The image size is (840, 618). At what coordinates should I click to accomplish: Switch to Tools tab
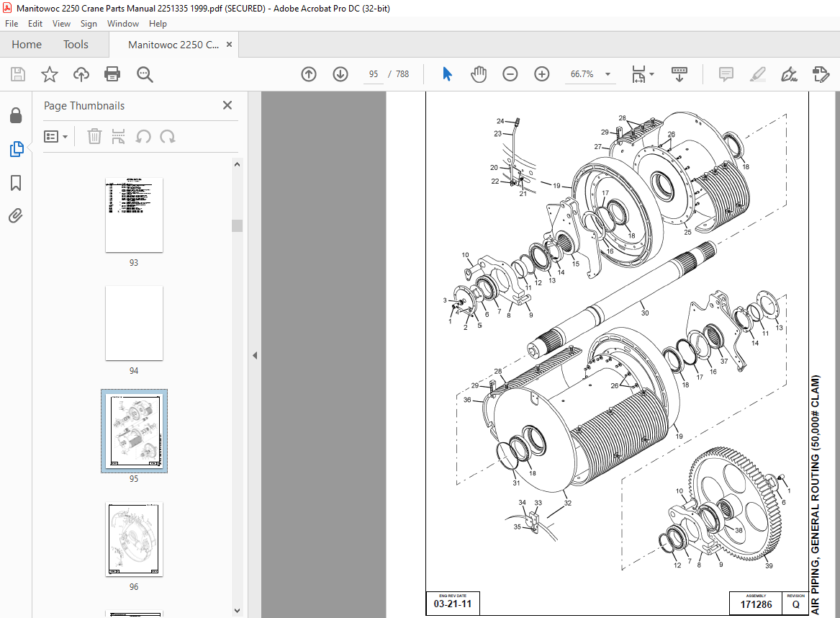pyautogui.click(x=76, y=45)
